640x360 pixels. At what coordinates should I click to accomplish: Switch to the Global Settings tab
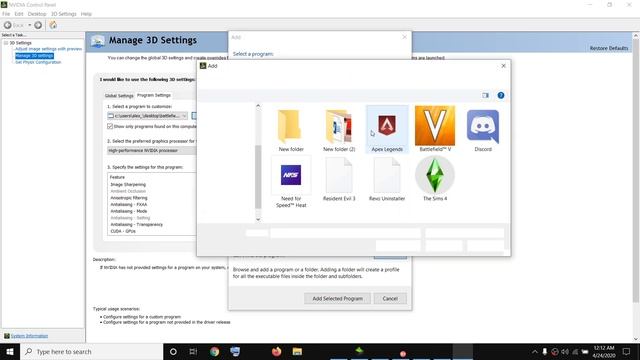[x=119, y=96]
